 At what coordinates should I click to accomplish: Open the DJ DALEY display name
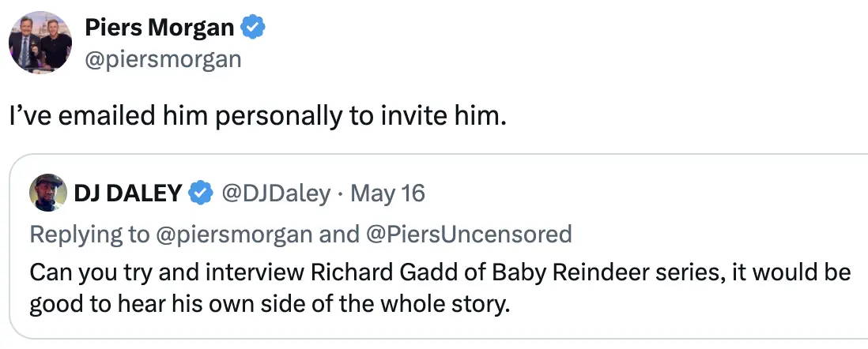pyautogui.click(x=127, y=193)
